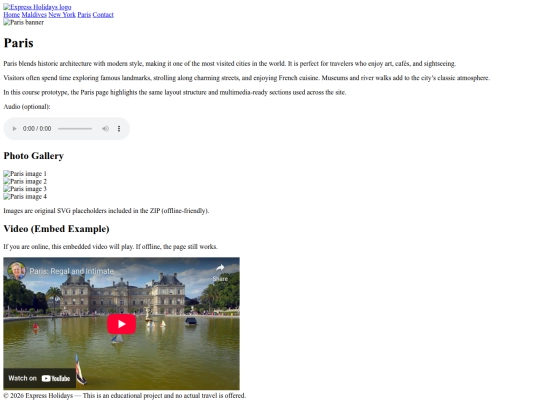Open the audio player three-dot options menu
This screenshot has height=405, width=540.
click(x=119, y=129)
